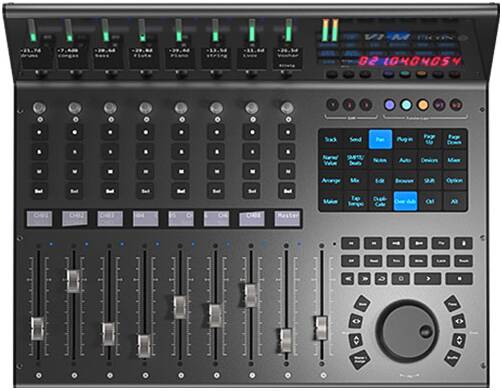Tap the orange function button

[x=423, y=105]
